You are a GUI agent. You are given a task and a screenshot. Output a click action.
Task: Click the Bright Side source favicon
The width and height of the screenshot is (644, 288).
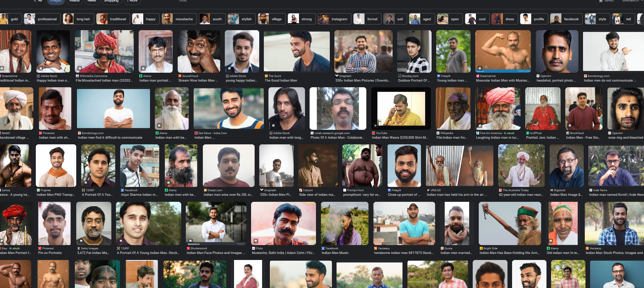point(481,248)
